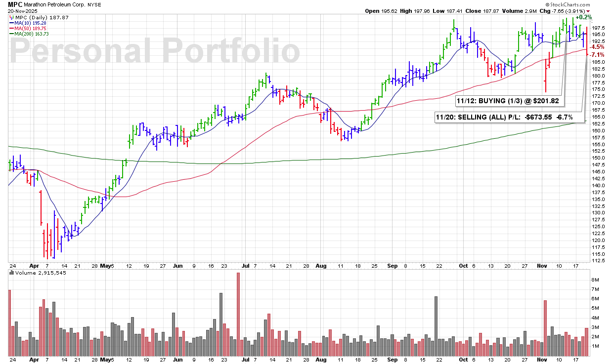Click the green MA(200) legend line marker
The image size is (613, 364).
tap(11, 34)
